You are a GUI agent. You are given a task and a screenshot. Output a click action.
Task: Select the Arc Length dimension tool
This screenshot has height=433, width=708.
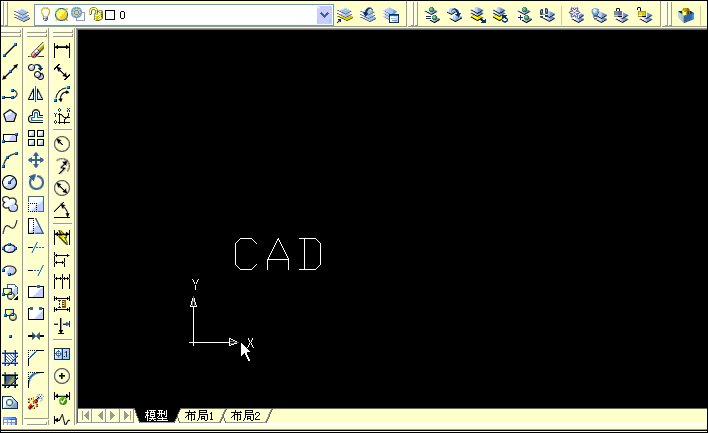(62, 94)
